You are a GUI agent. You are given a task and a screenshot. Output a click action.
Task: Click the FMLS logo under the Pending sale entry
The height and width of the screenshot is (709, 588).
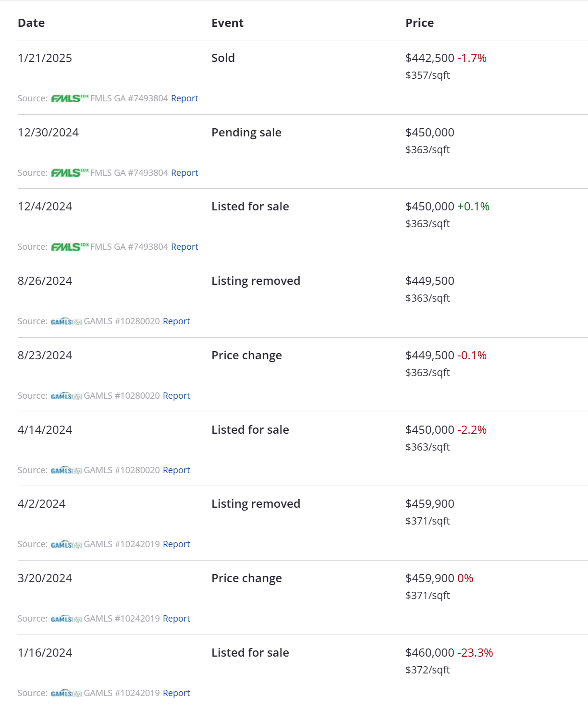(70, 172)
